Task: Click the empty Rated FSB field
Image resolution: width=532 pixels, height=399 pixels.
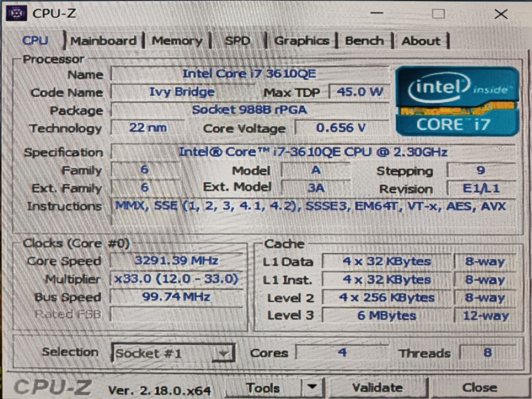Action: pyautogui.click(x=177, y=314)
